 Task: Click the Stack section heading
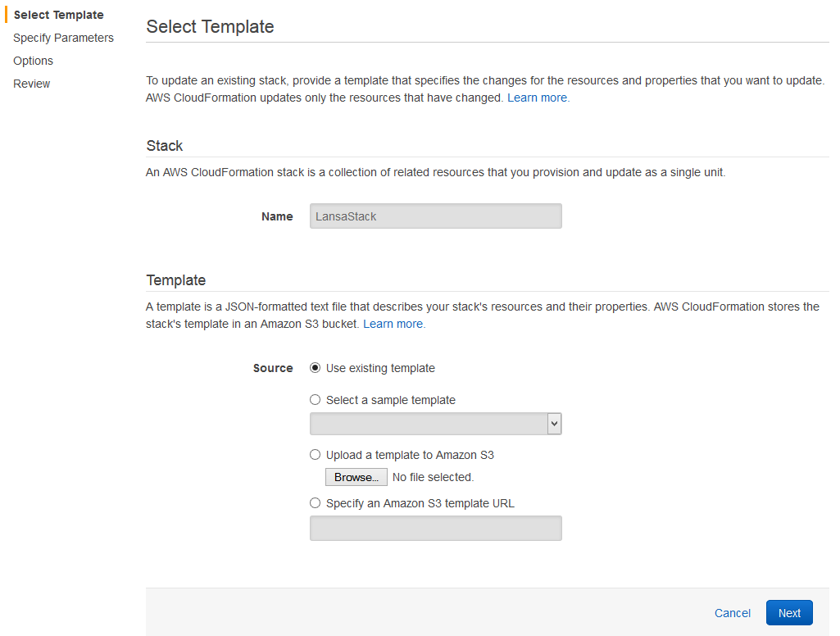pyautogui.click(x=165, y=146)
